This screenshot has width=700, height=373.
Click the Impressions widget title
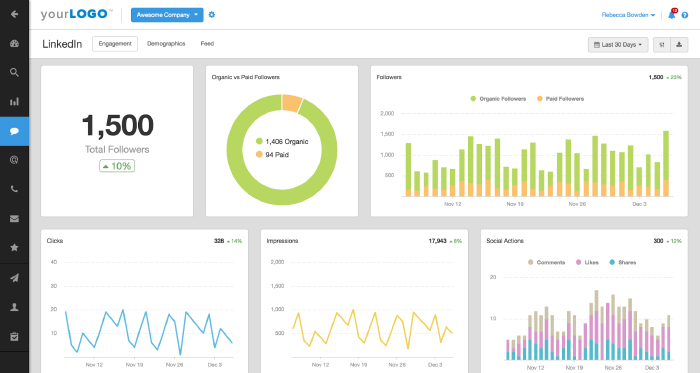282,241
